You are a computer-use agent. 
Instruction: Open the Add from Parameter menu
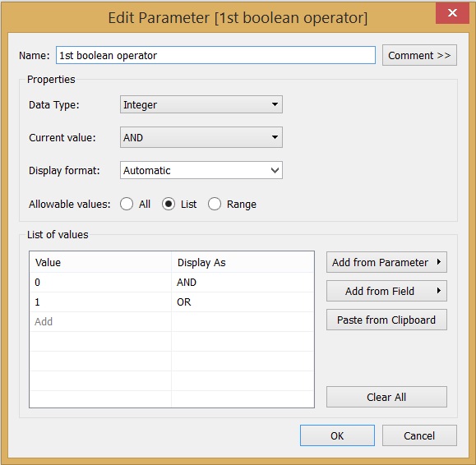(x=386, y=262)
